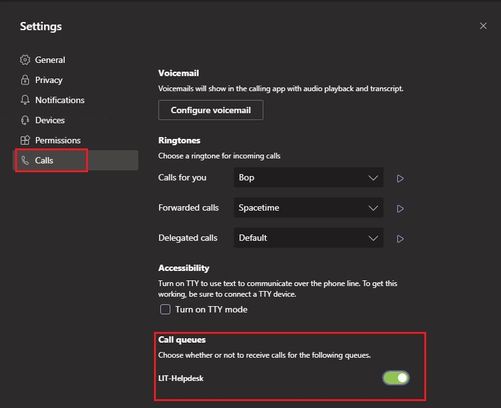Play the Calls for you ringtone preview

click(400, 179)
